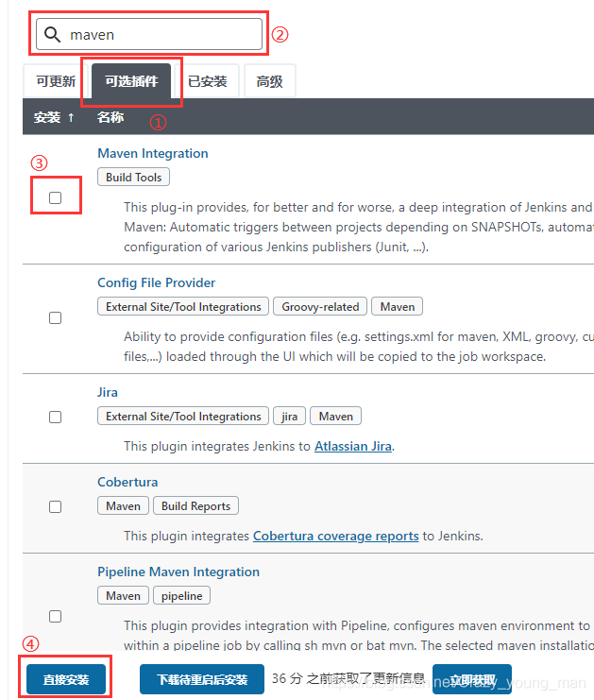594x700 pixels.
Task: Tick the Jira plugin checkbox
Action: pos(56,417)
